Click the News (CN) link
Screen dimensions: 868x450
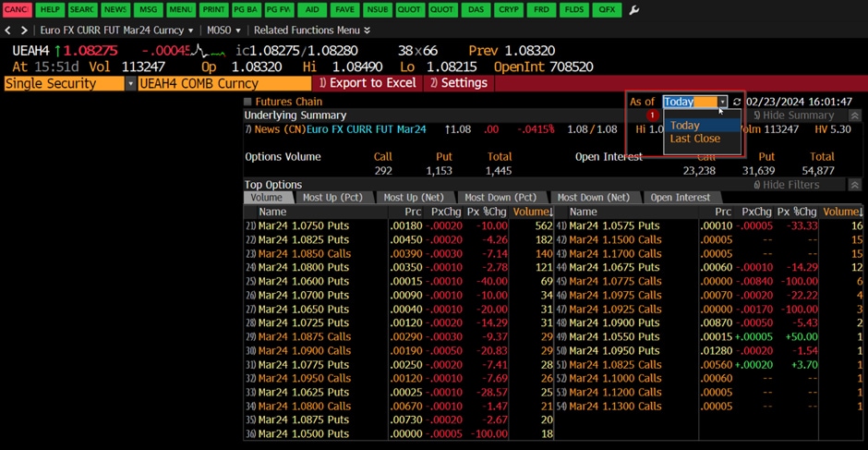pyautogui.click(x=279, y=129)
